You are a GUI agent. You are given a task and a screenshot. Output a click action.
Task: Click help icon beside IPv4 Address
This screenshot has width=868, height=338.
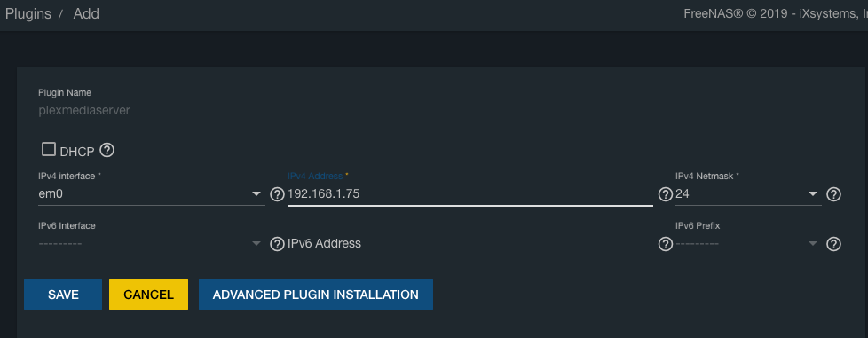point(666,194)
